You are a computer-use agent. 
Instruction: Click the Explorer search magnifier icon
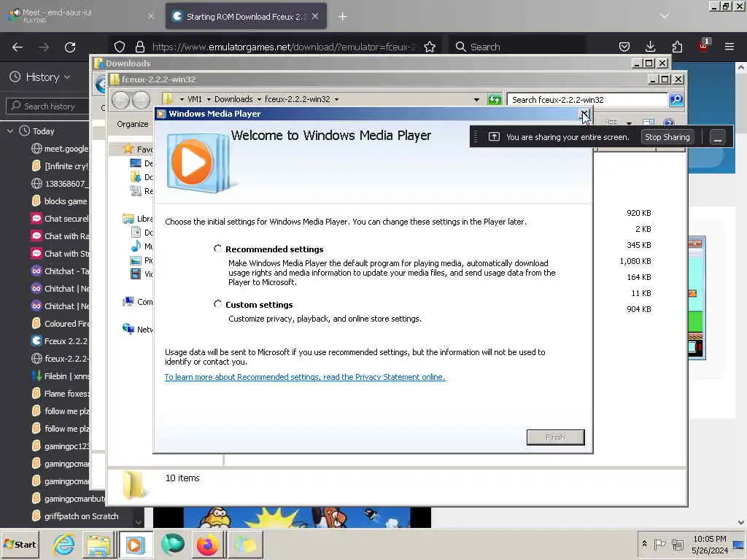click(x=676, y=99)
